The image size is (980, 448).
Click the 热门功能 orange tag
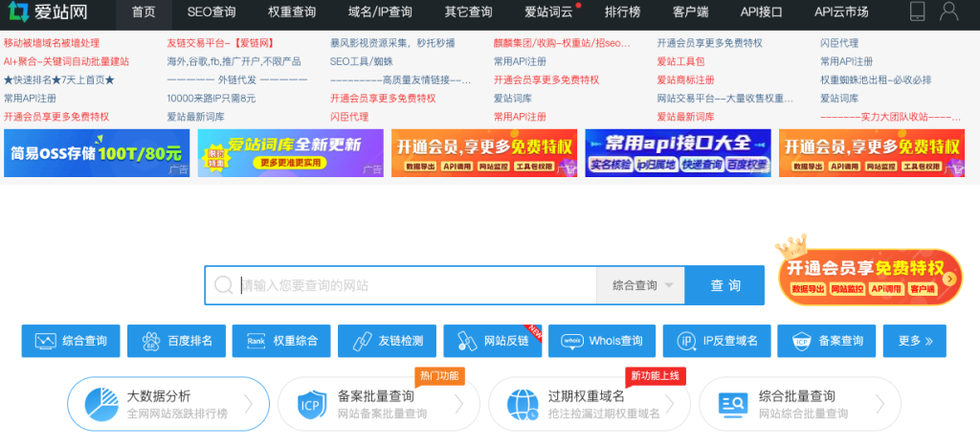440,376
